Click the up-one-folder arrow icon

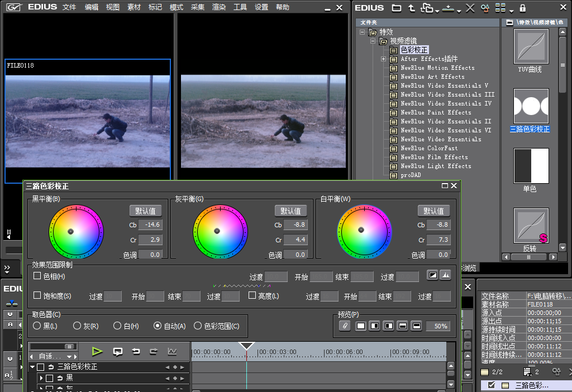click(x=412, y=8)
